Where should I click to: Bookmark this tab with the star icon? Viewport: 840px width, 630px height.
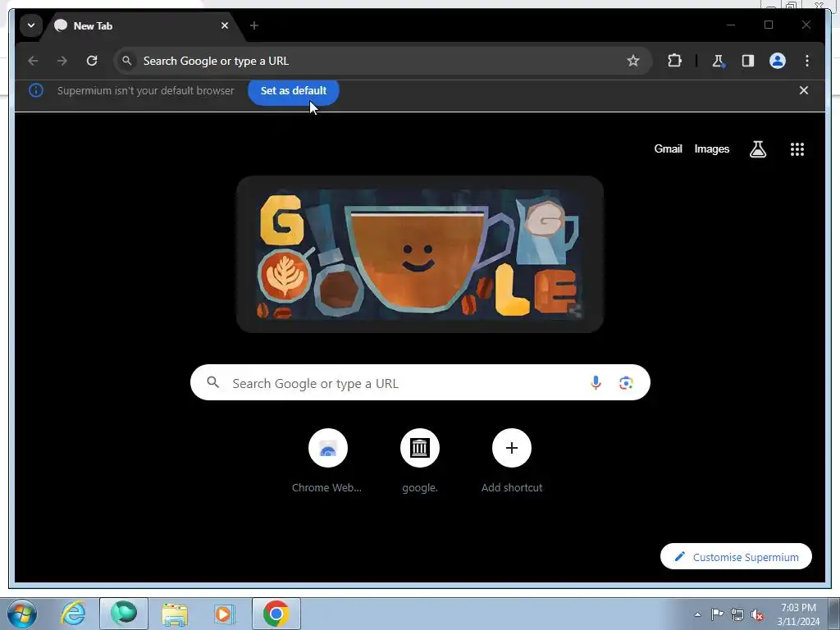coord(632,61)
